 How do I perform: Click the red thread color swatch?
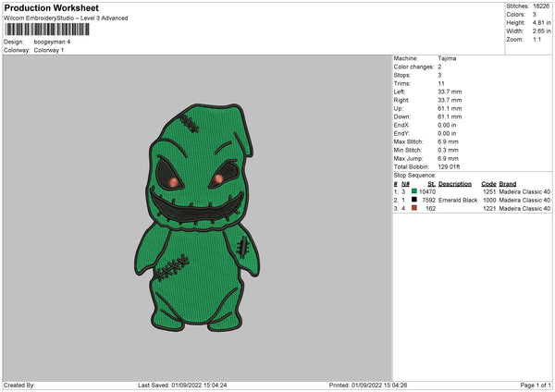click(415, 209)
